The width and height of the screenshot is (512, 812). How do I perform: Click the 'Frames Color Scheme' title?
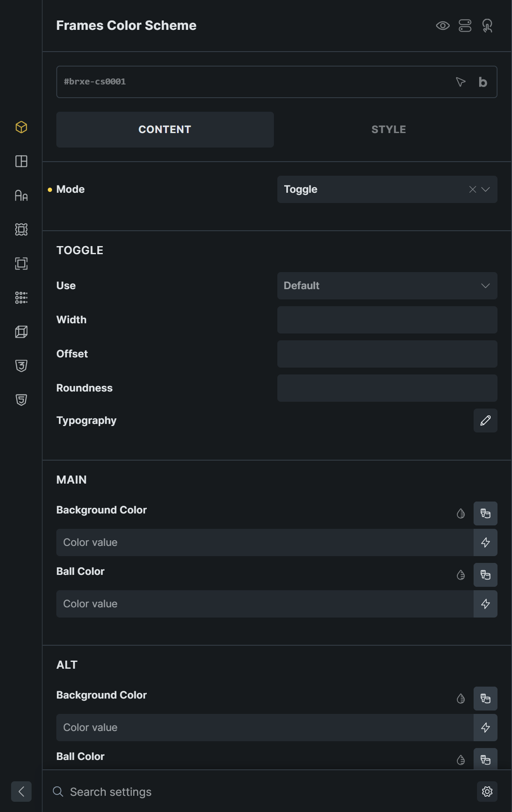click(x=126, y=26)
